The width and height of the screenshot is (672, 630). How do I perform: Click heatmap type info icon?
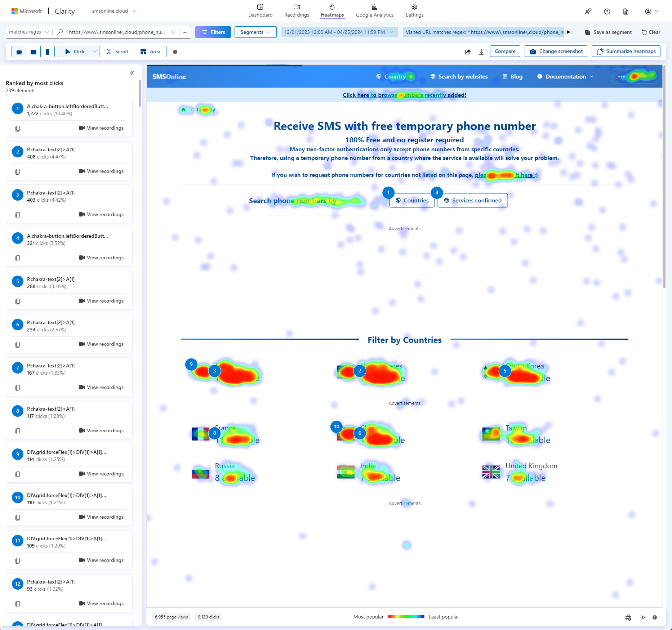(x=175, y=52)
